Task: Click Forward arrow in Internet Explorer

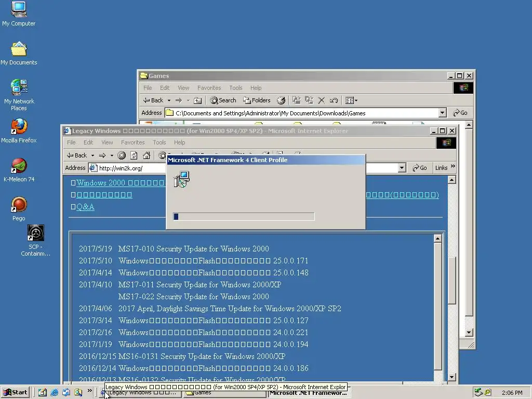Action: tap(102, 155)
